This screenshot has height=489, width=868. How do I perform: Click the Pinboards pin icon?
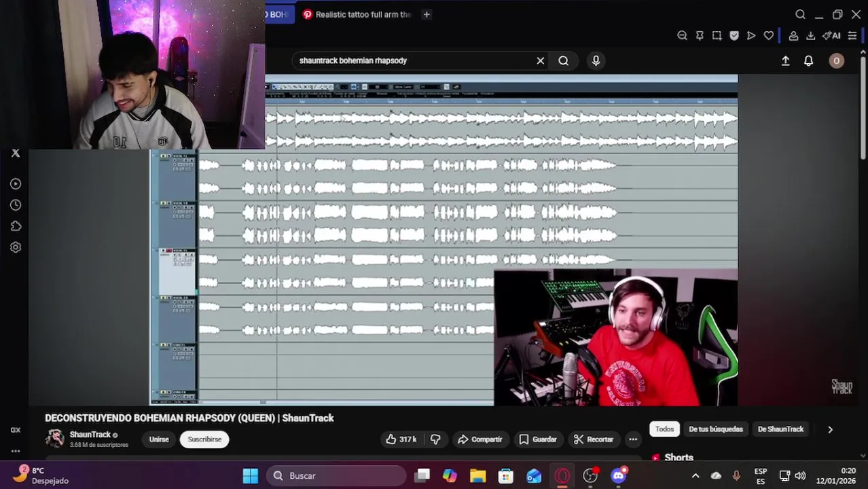(700, 36)
